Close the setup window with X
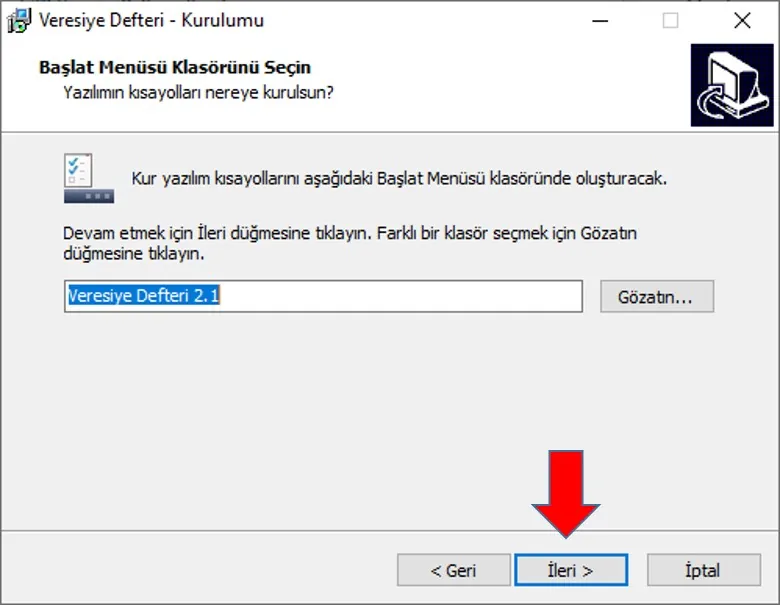 (742, 21)
